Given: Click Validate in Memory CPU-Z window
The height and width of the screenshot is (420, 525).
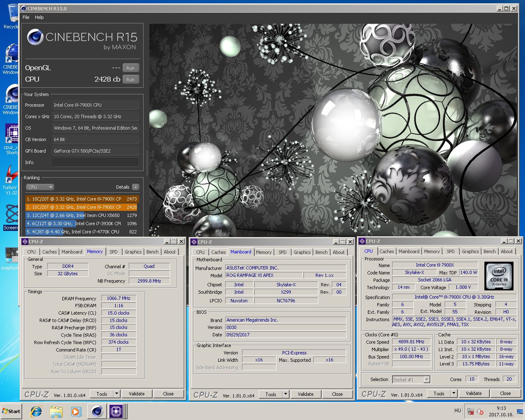Looking at the screenshot, I should click(137, 394).
